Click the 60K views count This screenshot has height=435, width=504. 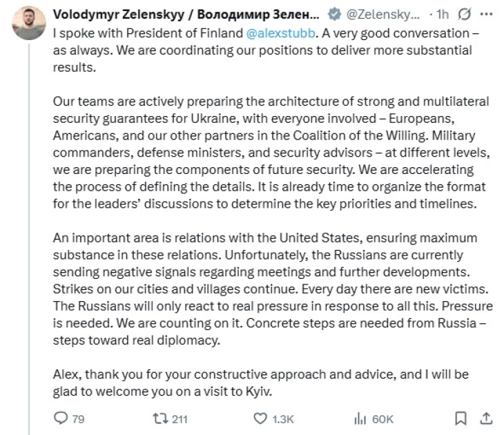tap(382, 418)
